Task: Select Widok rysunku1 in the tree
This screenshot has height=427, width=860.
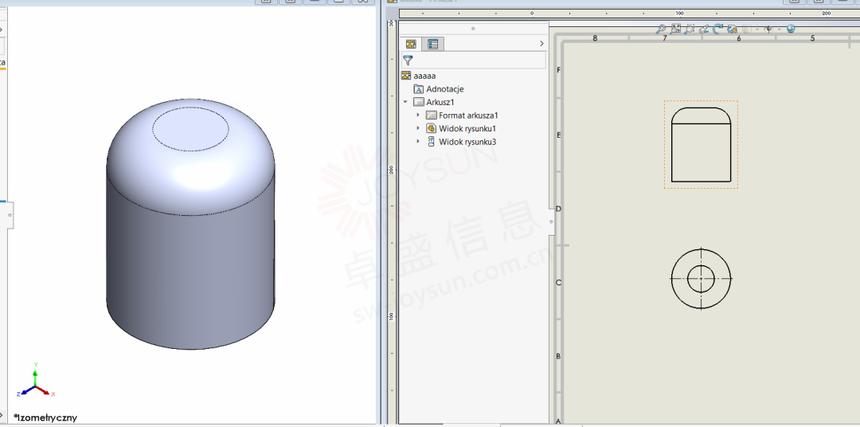Action: click(467, 128)
